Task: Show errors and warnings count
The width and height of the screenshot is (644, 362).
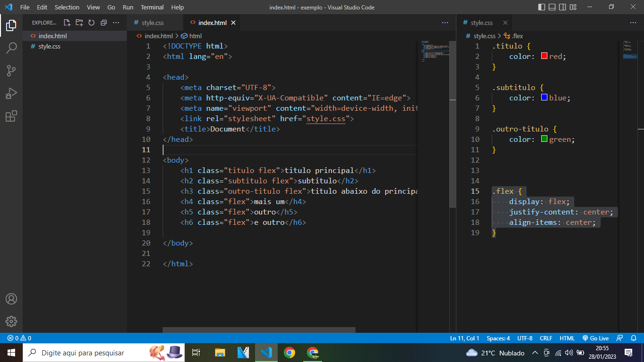Action: (19, 338)
